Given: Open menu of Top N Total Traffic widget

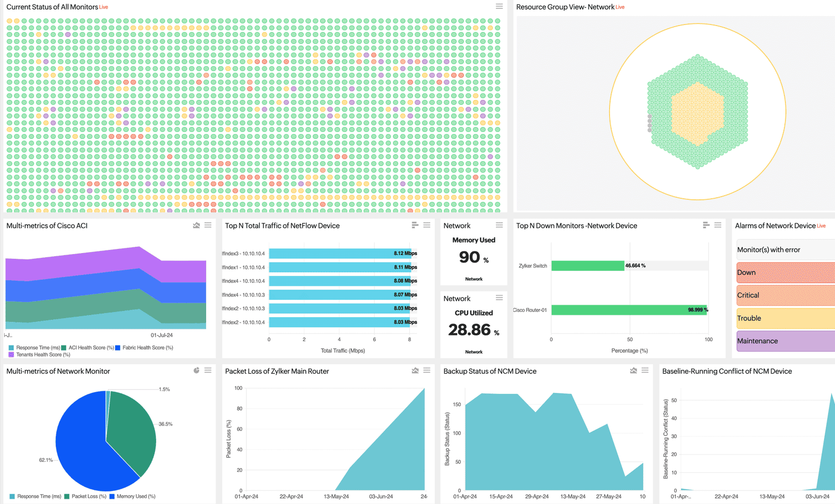Looking at the screenshot, I should pyautogui.click(x=426, y=225).
